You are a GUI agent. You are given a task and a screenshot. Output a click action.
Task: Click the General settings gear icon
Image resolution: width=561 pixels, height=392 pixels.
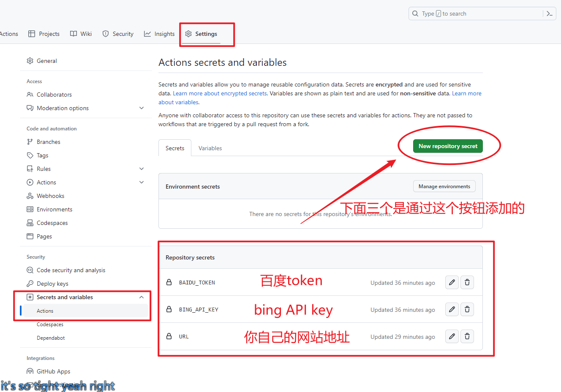tap(30, 61)
